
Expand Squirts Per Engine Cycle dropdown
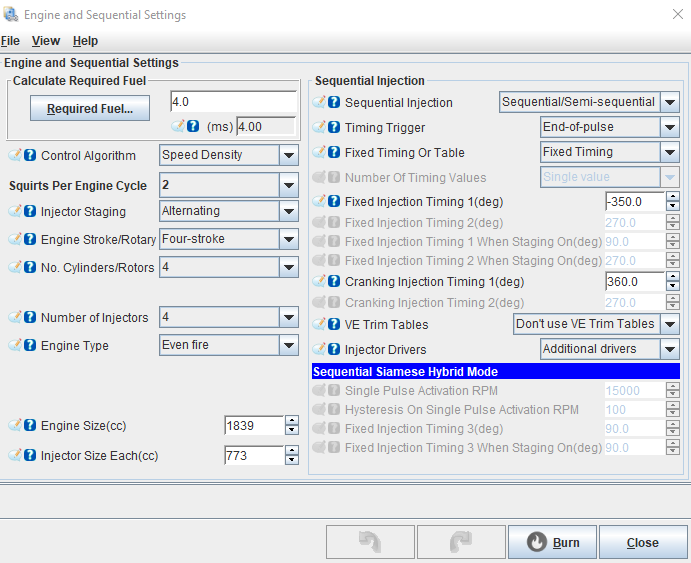[x=229, y=185]
